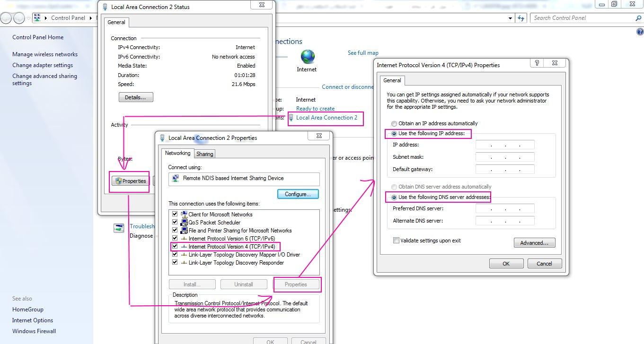Toggle Internet Protocol Version 4 checkbox
This screenshot has height=344, width=644.
[175, 246]
